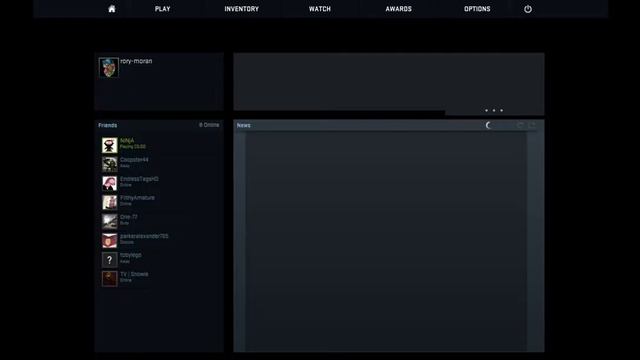The image size is (640, 360).
Task: Select parkeralexander765's avatar
Action: tap(109, 240)
